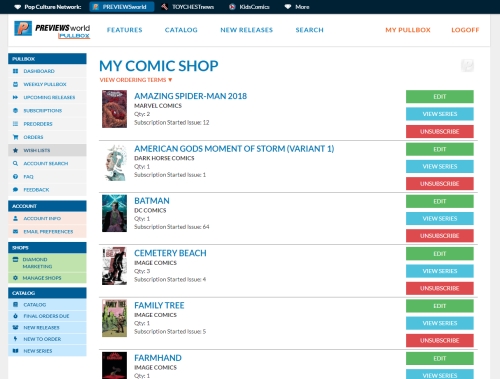
Task: Open Account Search magnifier icon
Action: coord(15,163)
